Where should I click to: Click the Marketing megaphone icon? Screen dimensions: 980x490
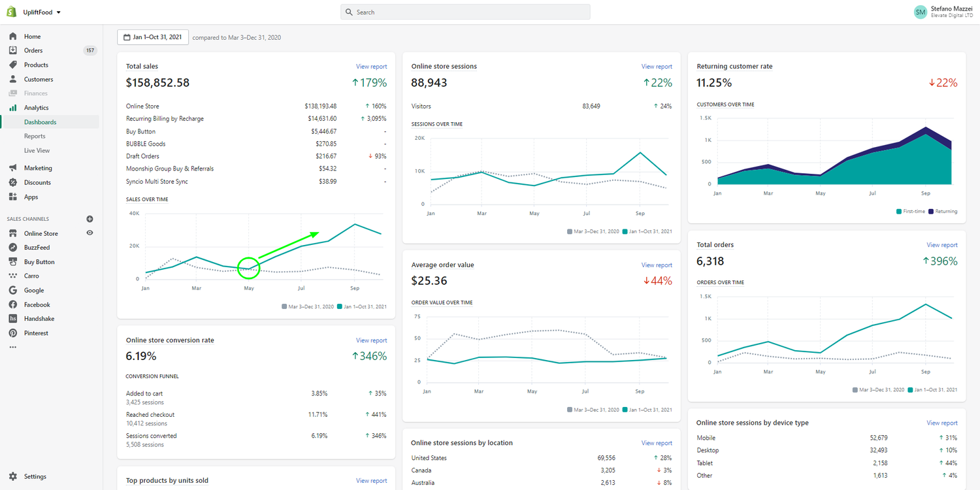[12, 168]
